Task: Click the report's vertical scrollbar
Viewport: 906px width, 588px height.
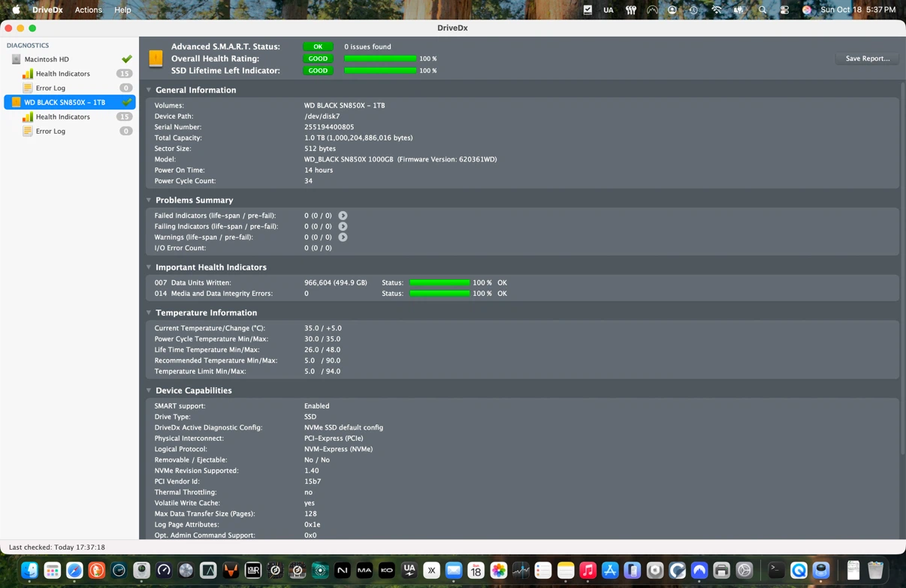Action: pos(902,269)
